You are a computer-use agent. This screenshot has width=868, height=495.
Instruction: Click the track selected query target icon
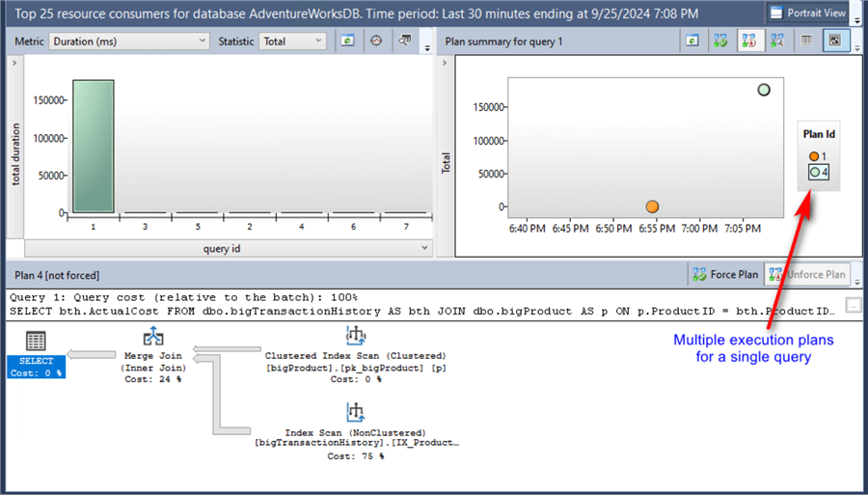click(x=376, y=41)
